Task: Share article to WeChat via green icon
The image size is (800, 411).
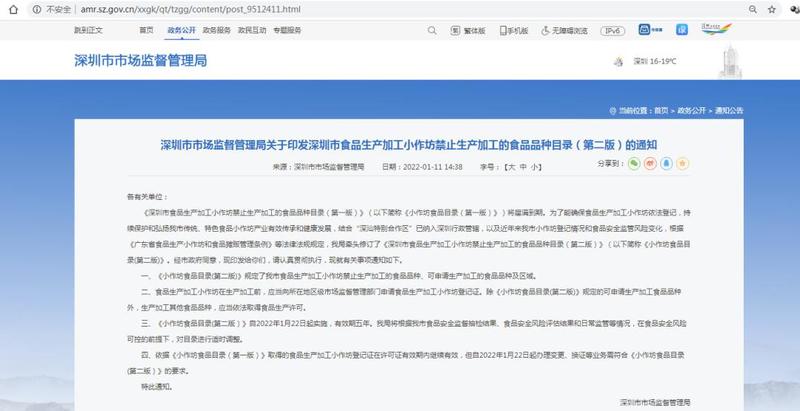Action: (635, 166)
